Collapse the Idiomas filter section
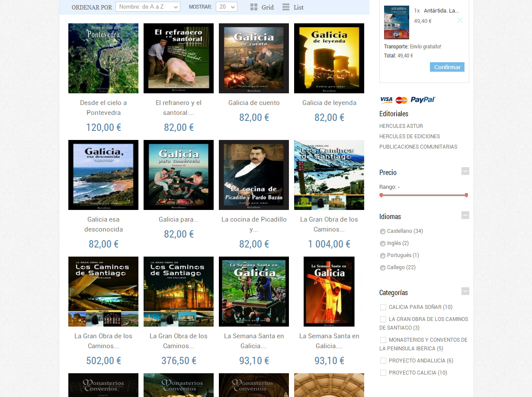The image size is (532, 397). coord(465,215)
